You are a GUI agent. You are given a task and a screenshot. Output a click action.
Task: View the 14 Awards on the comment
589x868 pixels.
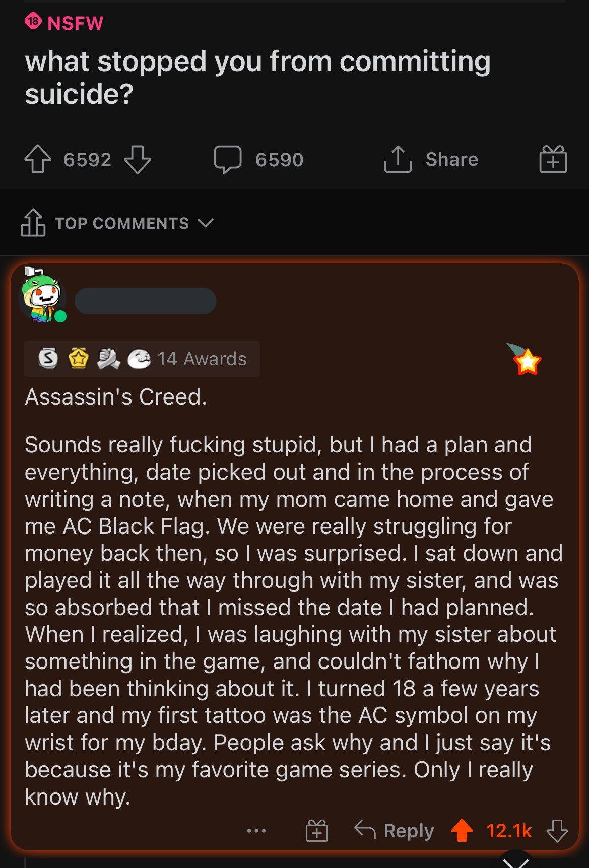point(142,359)
